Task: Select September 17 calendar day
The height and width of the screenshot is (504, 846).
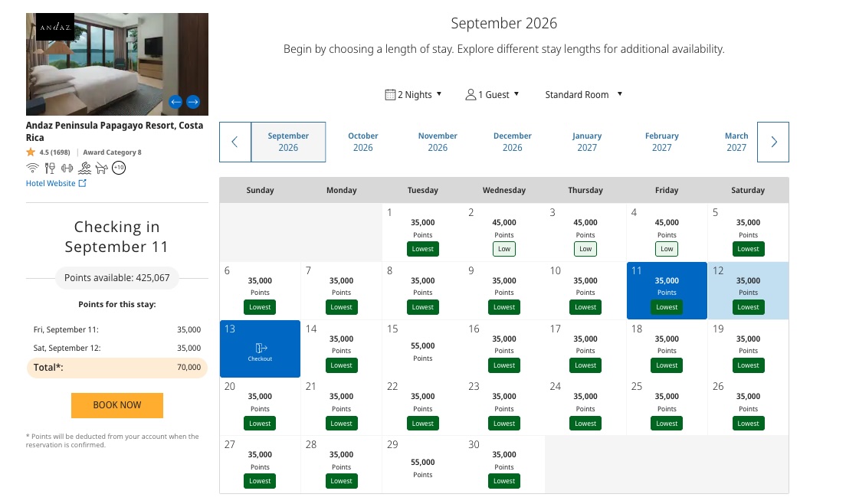Action: (585, 349)
